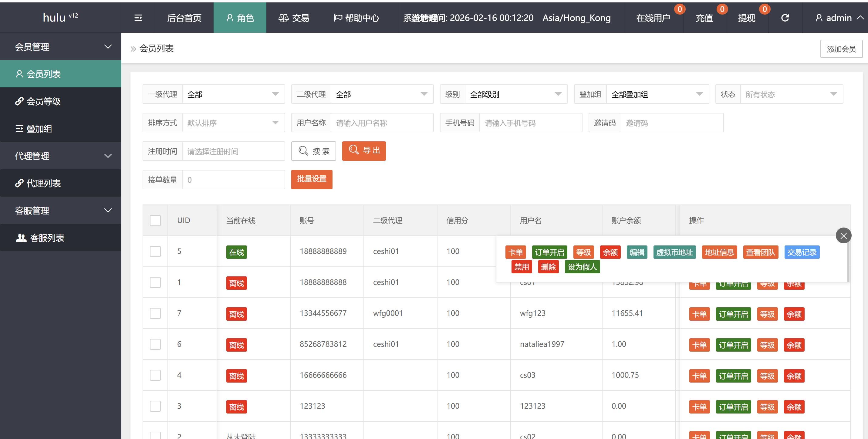868x439 pixels.
Task: Click the add member button
Action: pos(841,49)
